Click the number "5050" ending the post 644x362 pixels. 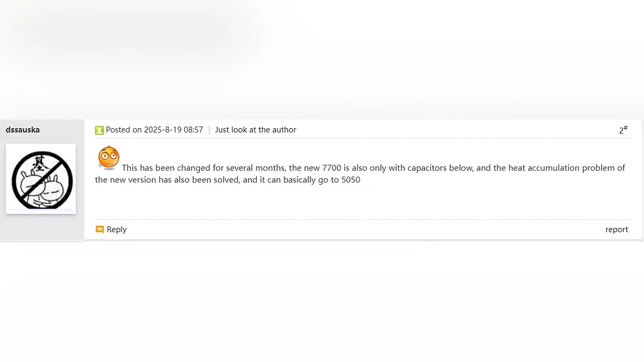[350, 180]
